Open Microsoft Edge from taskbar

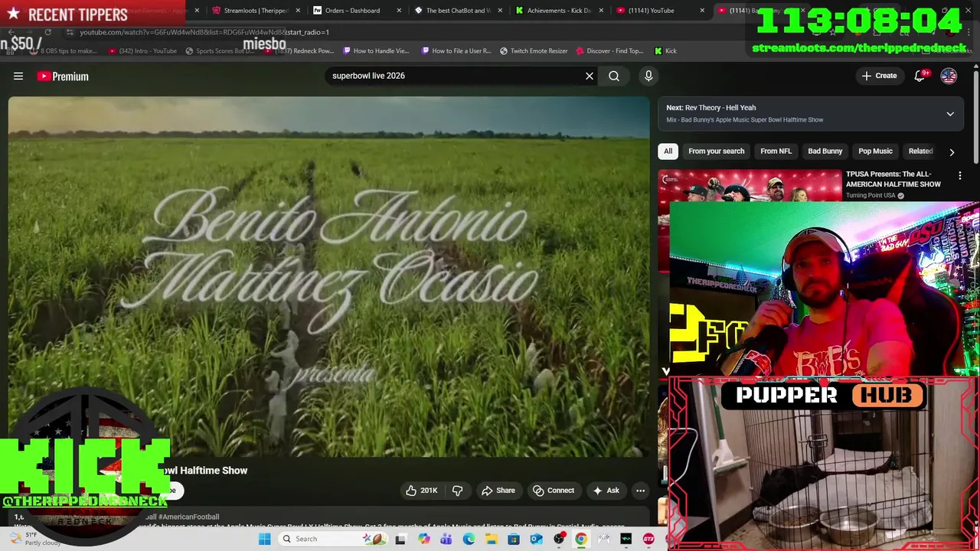click(x=469, y=539)
